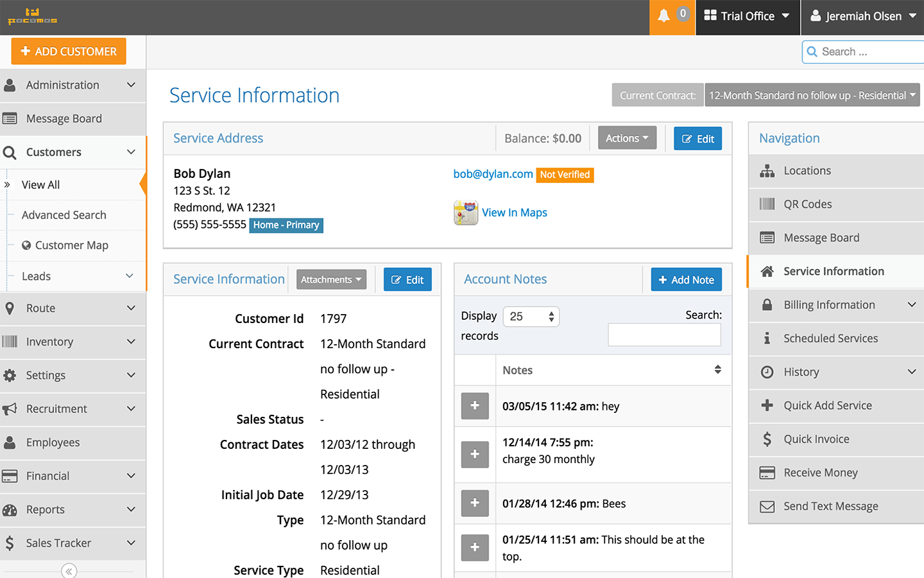Image resolution: width=924 pixels, height=578 pixels.
Task: Open the Attachments dropdown
Action: click(x=331, y=279)
